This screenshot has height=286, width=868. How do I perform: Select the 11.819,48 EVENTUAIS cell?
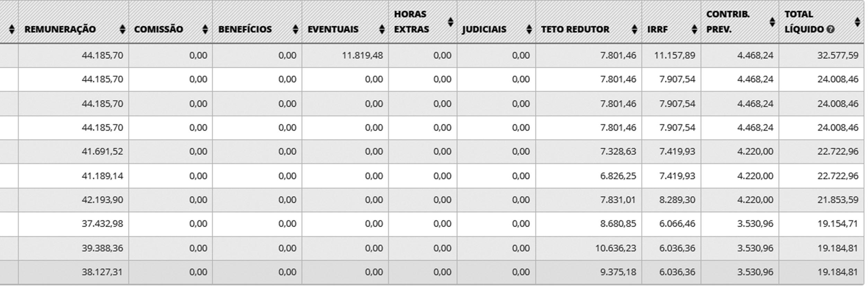click(362, 55)
